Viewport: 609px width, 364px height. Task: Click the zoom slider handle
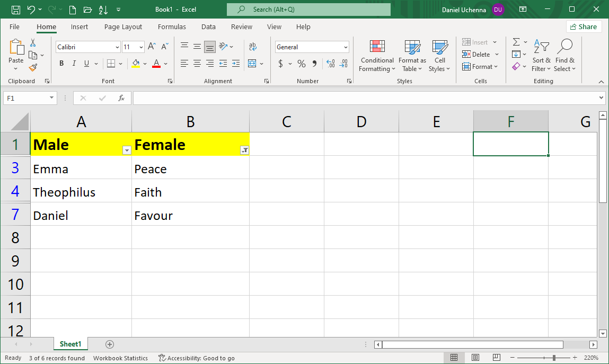[554, 358]
